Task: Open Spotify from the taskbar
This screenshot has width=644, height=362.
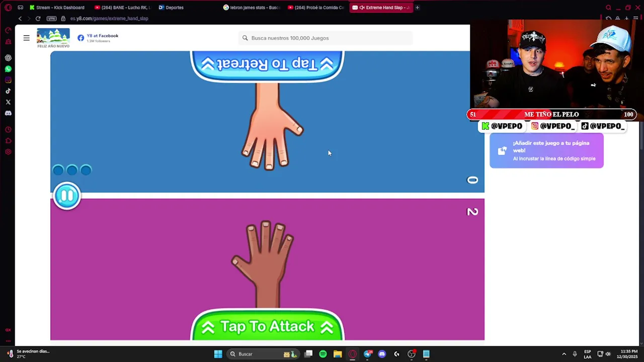Action: (x=323, y=354)
